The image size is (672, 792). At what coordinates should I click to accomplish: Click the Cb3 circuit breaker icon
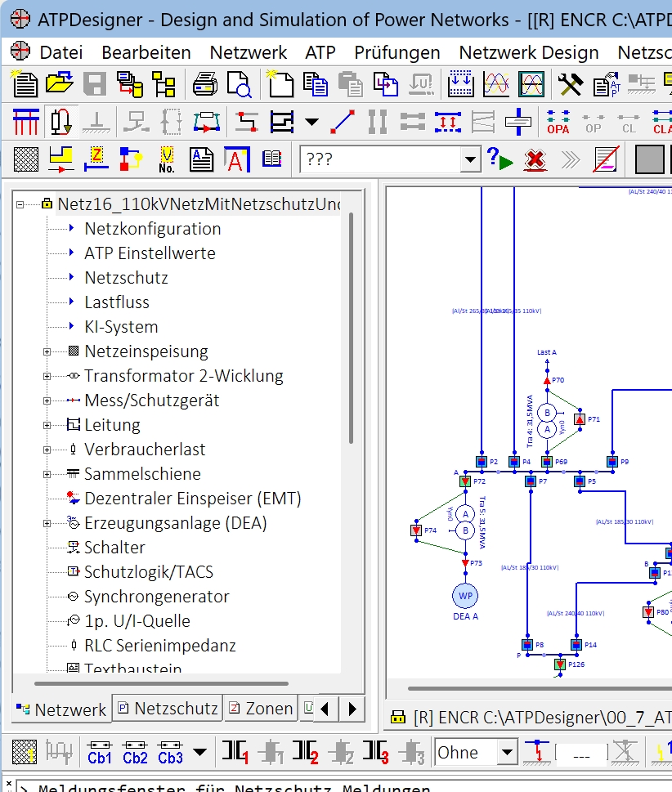tap(170, 752)
